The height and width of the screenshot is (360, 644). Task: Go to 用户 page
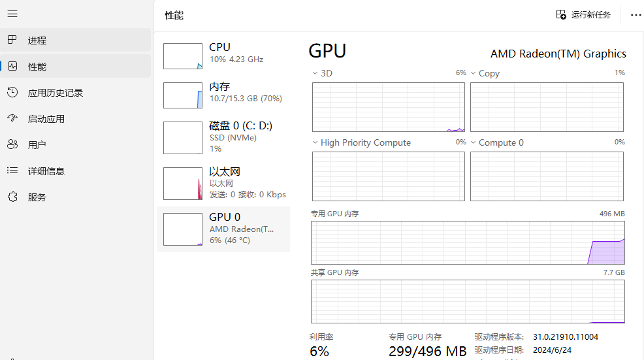point(76,144)
